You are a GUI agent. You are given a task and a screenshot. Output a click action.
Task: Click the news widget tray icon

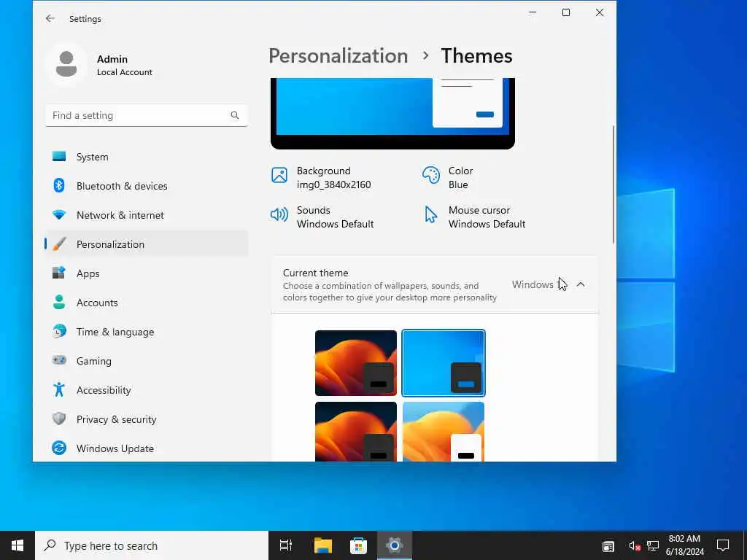(608, 546)
